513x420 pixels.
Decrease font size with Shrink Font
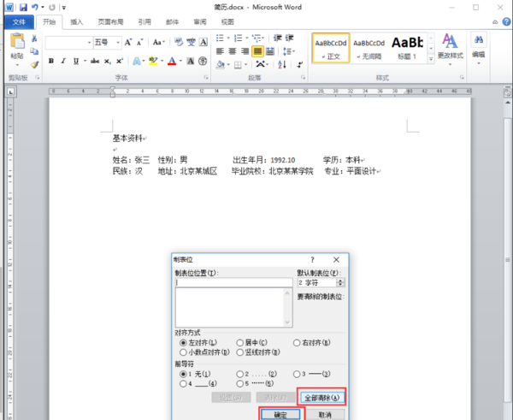pos(139,42)
